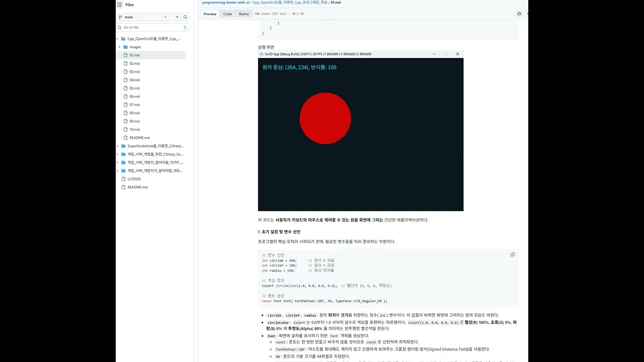644x362 pixels.
Task: Open the root README.md file
Action: point(137,187)
